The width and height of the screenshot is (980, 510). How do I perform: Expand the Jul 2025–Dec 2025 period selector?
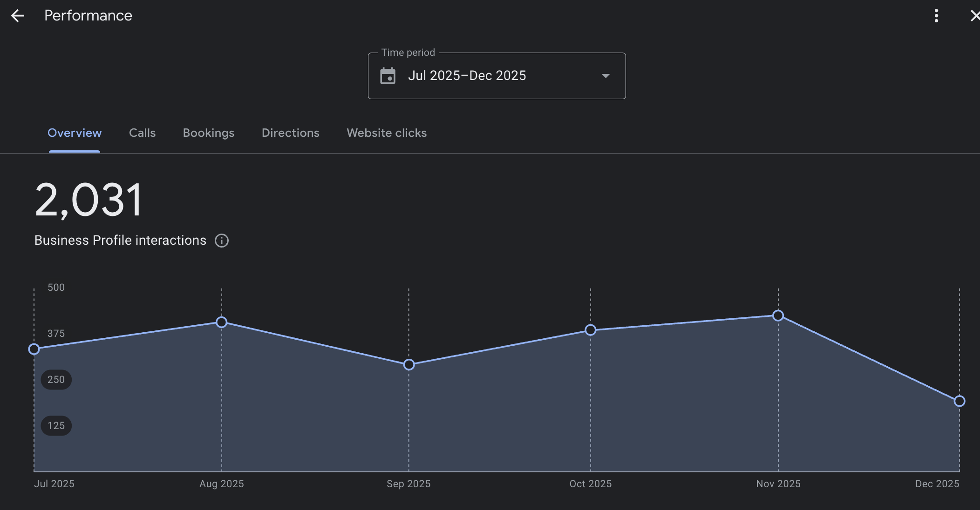496,76
